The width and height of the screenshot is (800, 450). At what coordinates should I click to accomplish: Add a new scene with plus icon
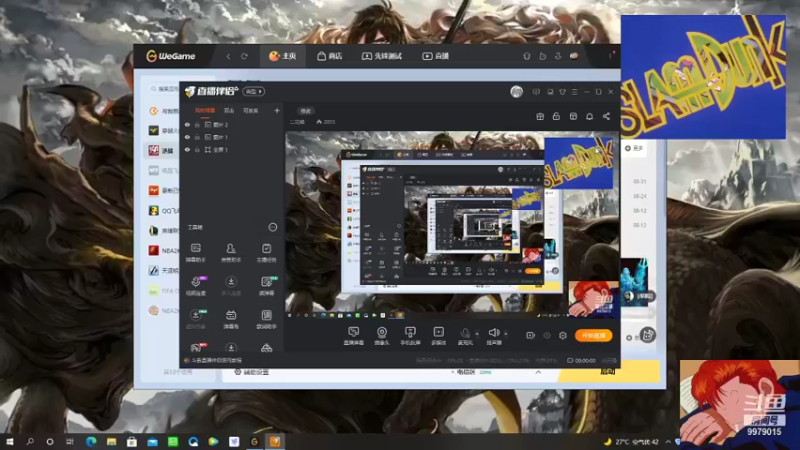pyautogui.click(x=277, y=110)
